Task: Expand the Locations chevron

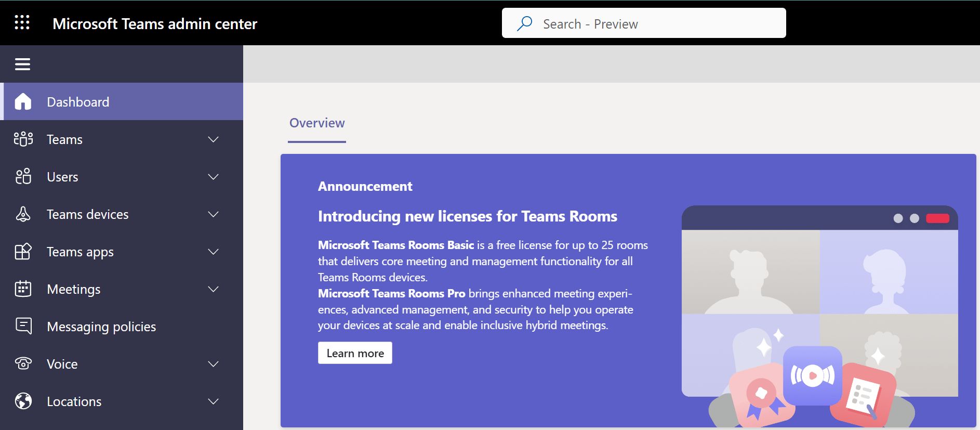Action: (x=213, y=401)
